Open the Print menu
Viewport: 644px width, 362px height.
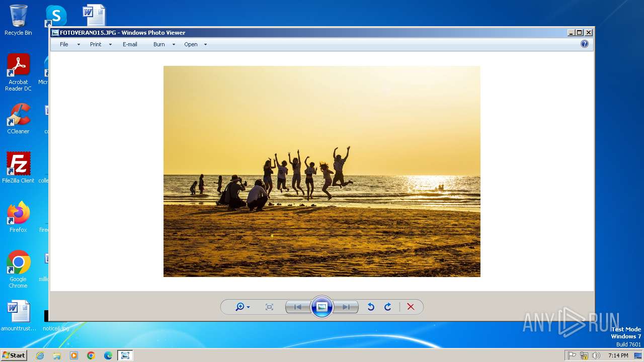(x=96, y=44)
